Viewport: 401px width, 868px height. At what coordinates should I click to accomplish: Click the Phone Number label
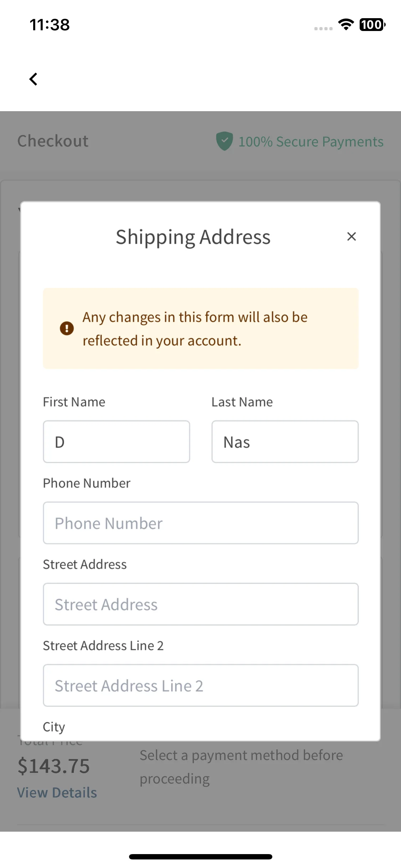[87, 483]
